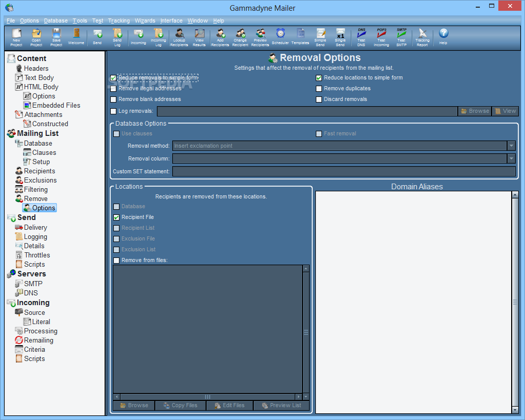Viewport: 525px width, 420px height.
Task: Enable Remove duplicates checkbox
Action: [x=319, y=89]
